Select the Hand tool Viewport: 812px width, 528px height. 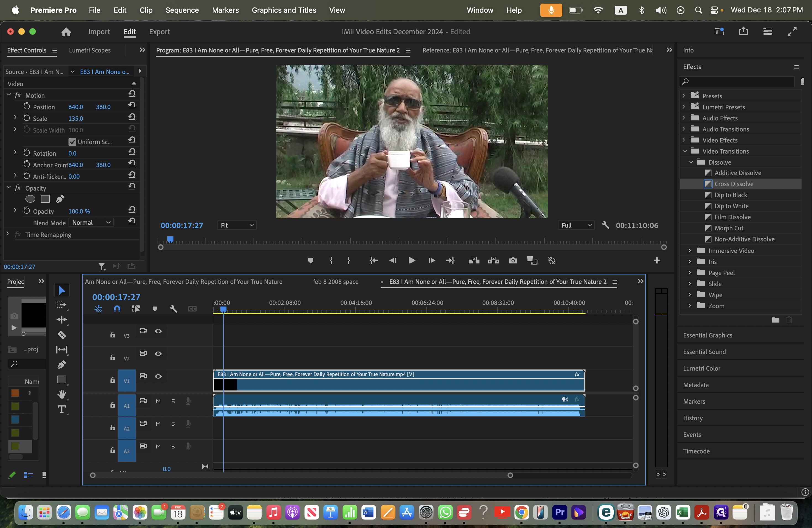point(62,394)
